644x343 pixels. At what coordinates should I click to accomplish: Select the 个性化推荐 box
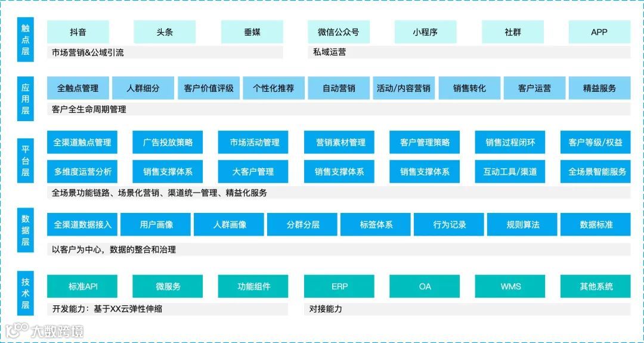(274, 88)
